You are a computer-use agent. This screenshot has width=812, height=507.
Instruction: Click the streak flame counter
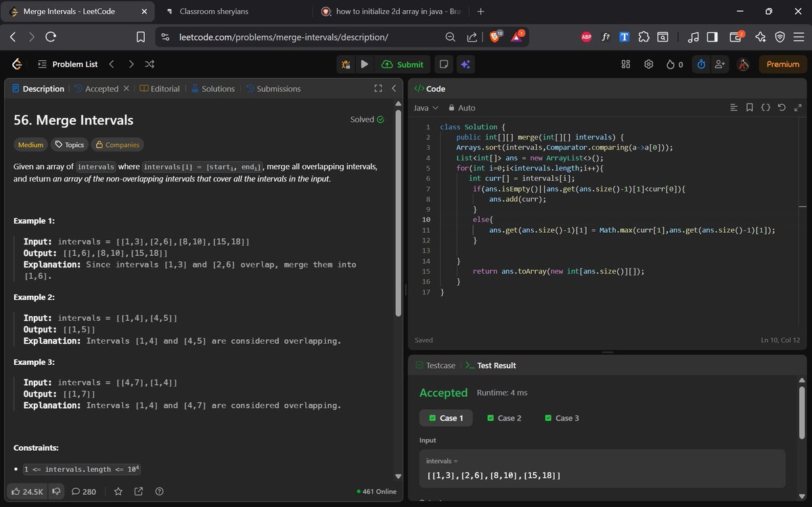click(675, 64)
